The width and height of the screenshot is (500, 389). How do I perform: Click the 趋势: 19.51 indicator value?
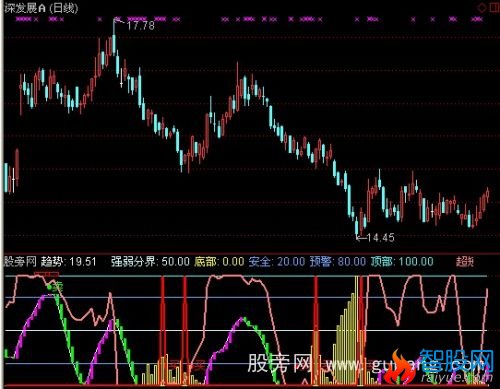pos(68,262)
